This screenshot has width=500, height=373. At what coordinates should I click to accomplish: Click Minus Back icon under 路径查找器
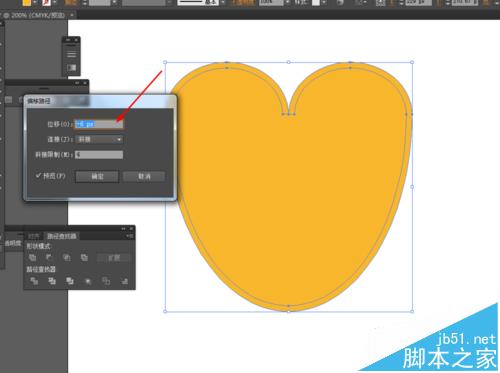tap(124, 281)
